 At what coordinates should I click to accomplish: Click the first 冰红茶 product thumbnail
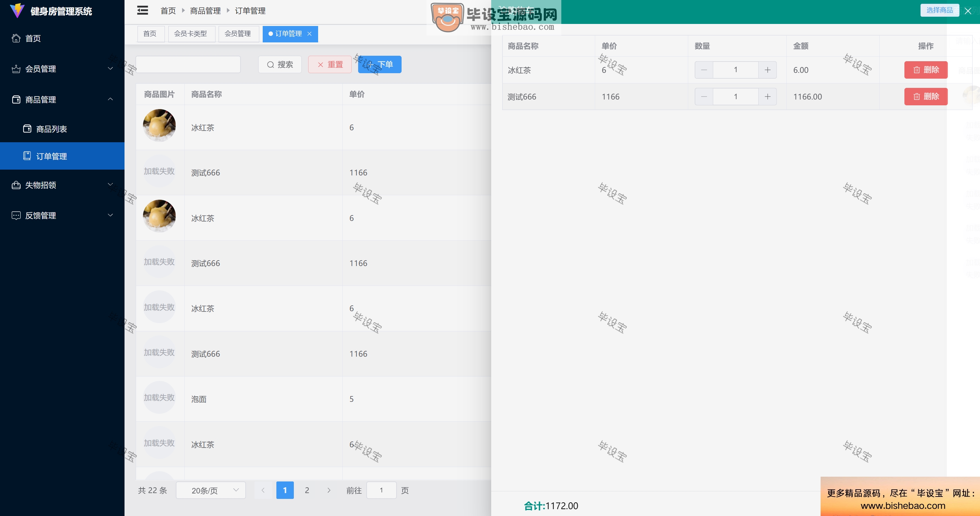[x=159, y=125]
